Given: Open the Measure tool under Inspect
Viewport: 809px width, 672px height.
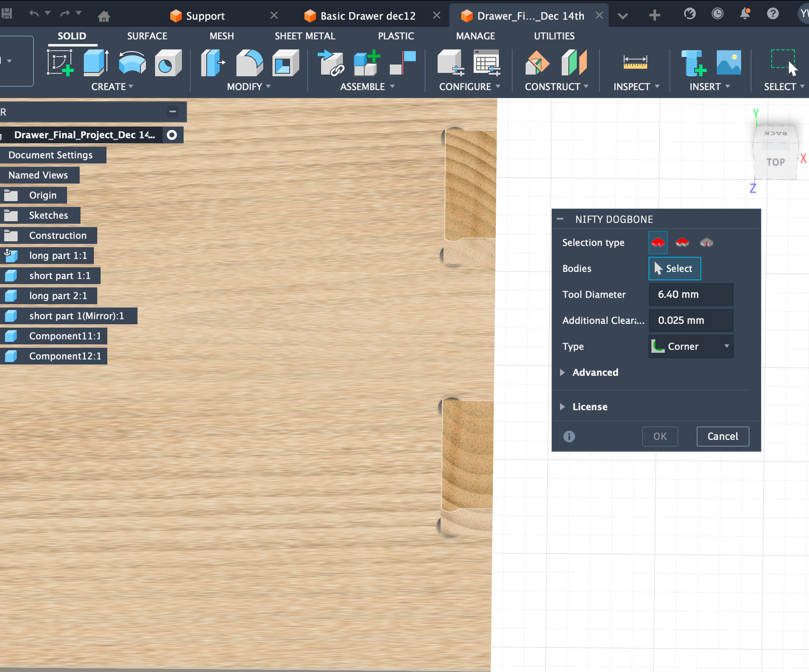Looking at the screenshot, I should coord(635,63).
